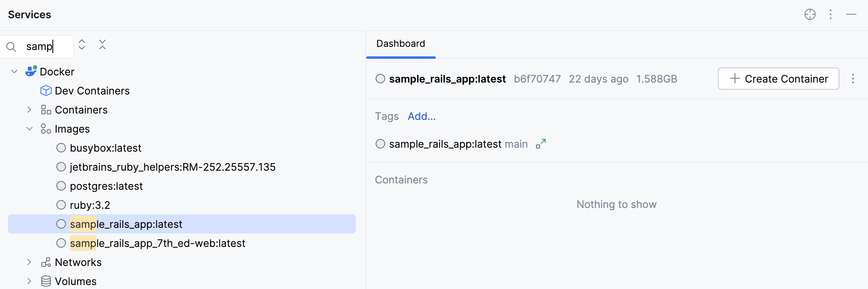The width and height of the screenshot is (868, 289).
Task: Select the circle next to busybox:latest
Action: click(x=61, y=148)
